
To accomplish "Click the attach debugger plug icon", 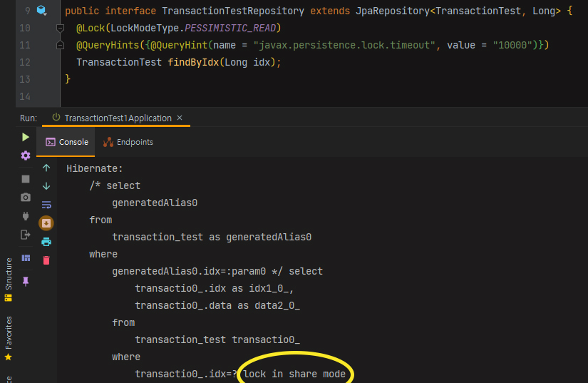I will (x=26, y=216).
